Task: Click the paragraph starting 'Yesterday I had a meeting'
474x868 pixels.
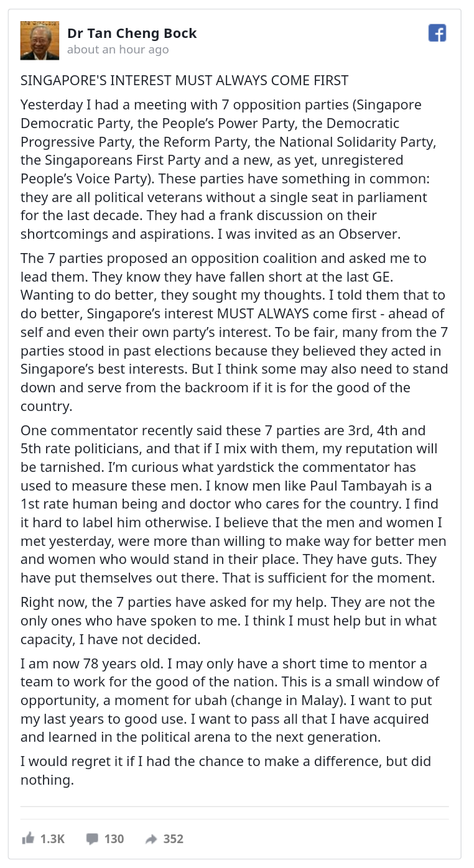Action: (234, 169)
